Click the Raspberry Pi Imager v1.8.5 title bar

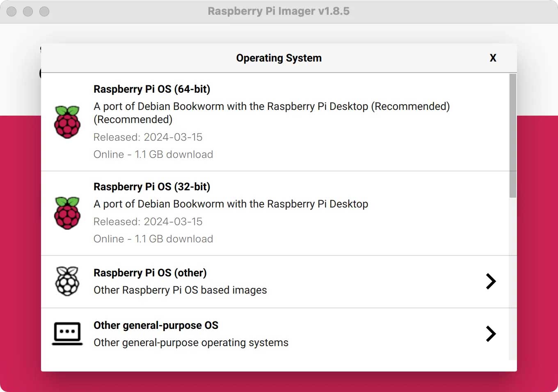(x=279, y=11)
